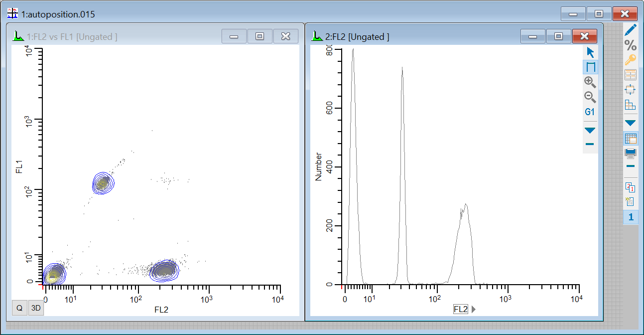Click the auto-position arrows icon
Image resolution: width=644 pixels, height=335 pixels.
click(x=631, y=90)
